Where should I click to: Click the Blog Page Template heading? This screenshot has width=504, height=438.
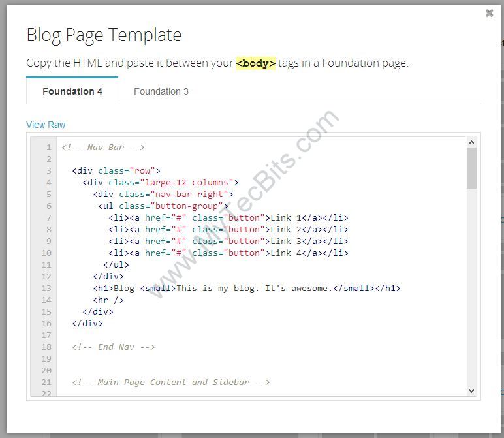pyautogui.click(x=104, y=35)
